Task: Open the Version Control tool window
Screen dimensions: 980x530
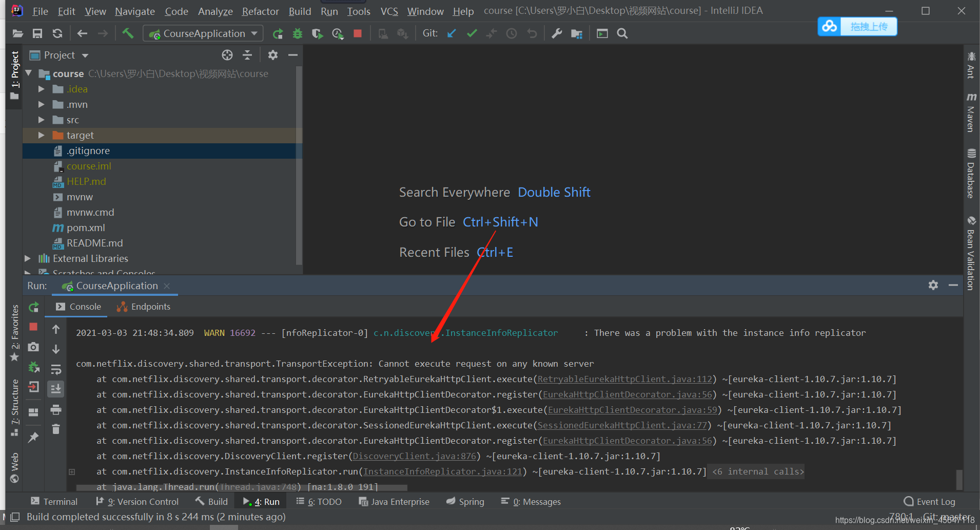Action: pyautogui.click(x=138, y=502)
